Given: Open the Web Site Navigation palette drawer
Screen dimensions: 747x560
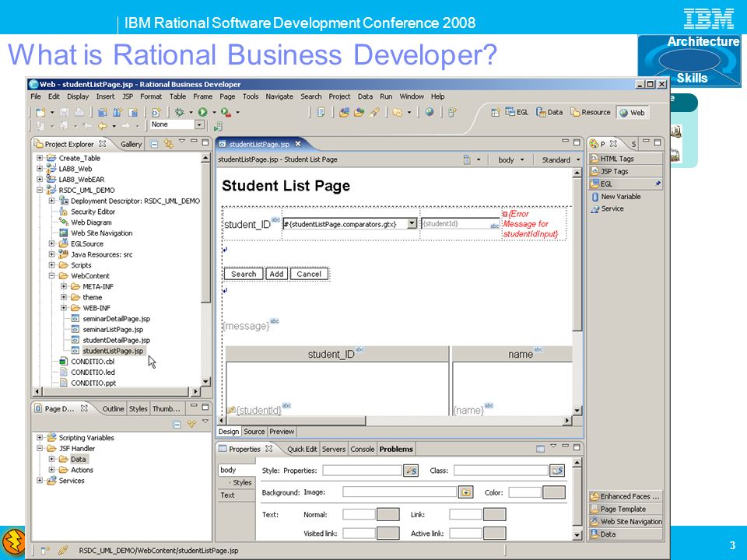Looking at the screenshot, I should tap(626, 521).
